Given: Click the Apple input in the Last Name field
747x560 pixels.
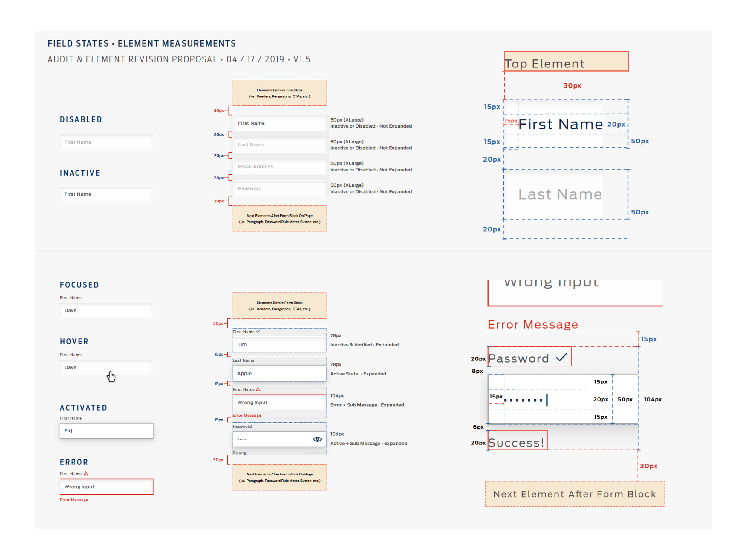Looking at the screenshot, I should [x=280, y=373].
